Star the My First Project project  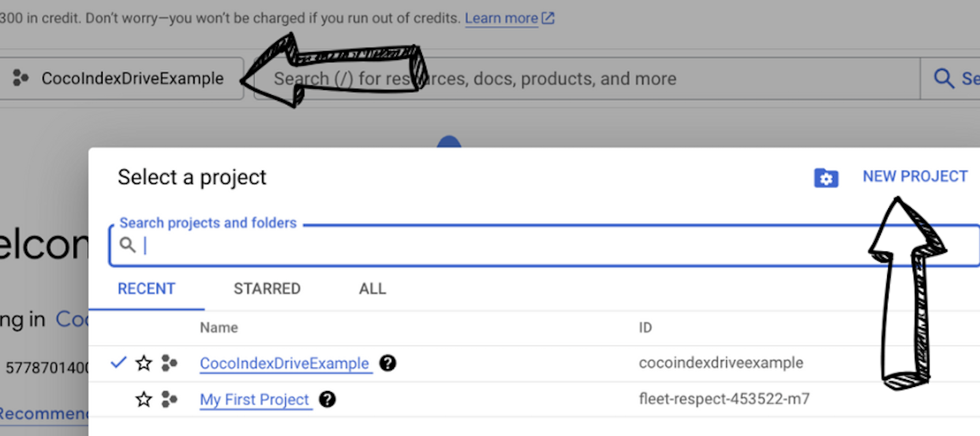[143, 399]
